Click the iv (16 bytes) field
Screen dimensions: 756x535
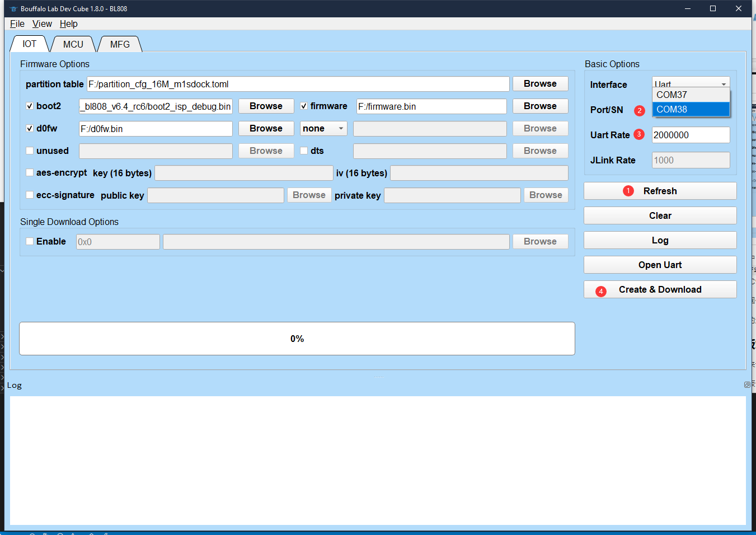click(x=479, y=173)
